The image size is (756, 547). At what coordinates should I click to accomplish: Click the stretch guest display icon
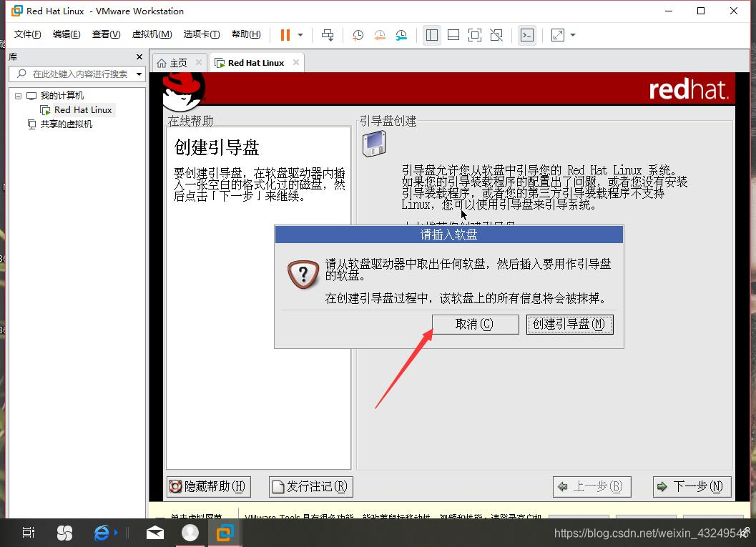557,35
